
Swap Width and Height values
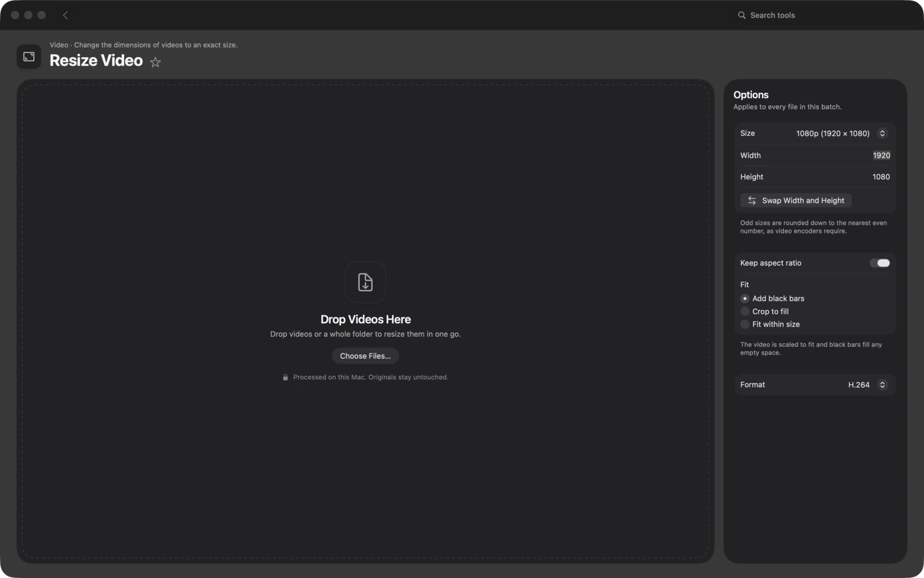[796, 201]
